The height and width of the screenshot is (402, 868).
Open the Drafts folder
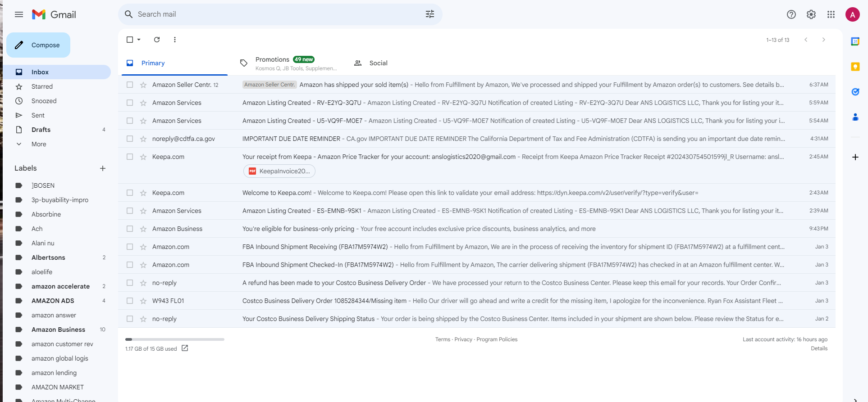pos(57,130)
